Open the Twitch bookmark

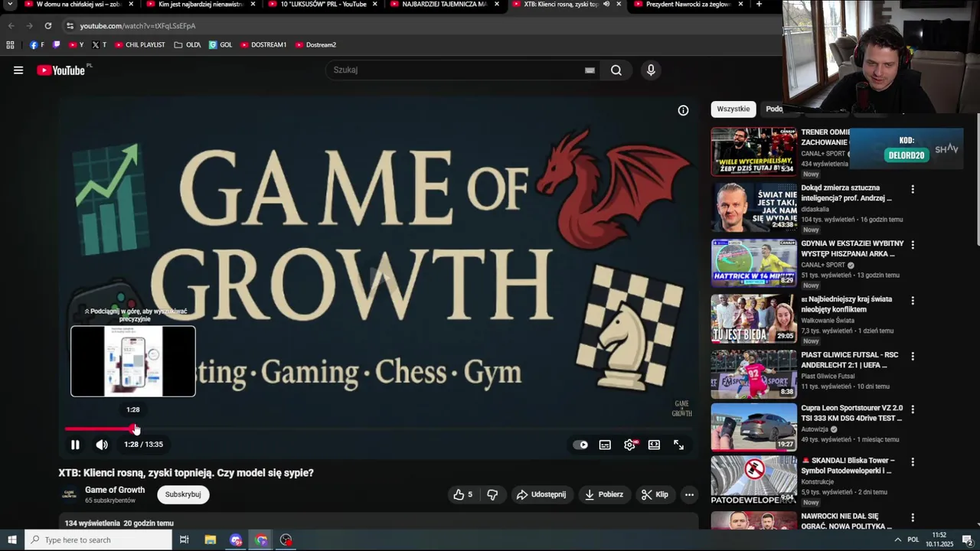point(56,45)
